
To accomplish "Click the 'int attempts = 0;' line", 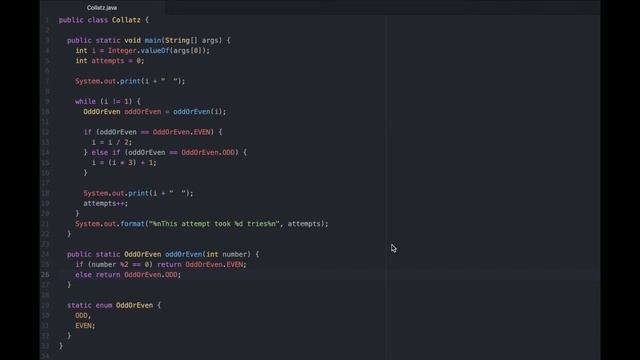I will (110, 61).
